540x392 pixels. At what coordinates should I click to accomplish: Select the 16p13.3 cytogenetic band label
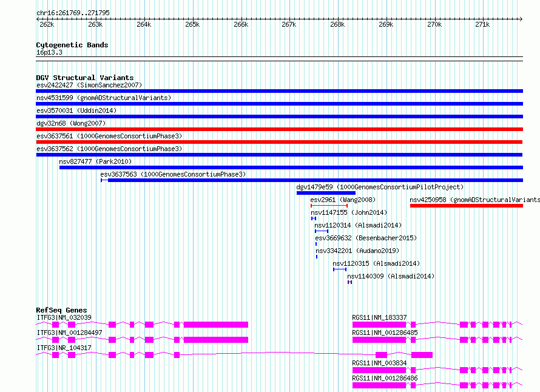click(x=49, y=52)
